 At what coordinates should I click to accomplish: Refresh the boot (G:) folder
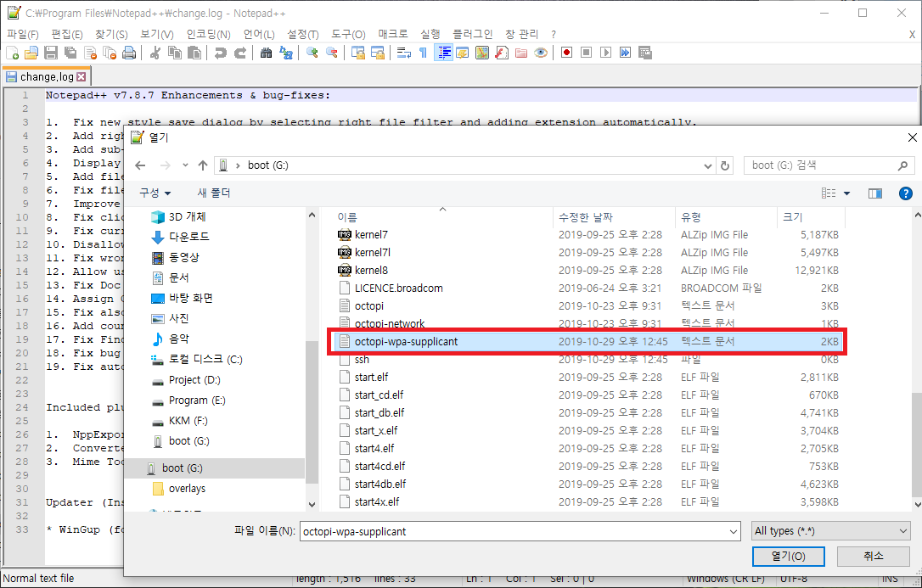725,166
